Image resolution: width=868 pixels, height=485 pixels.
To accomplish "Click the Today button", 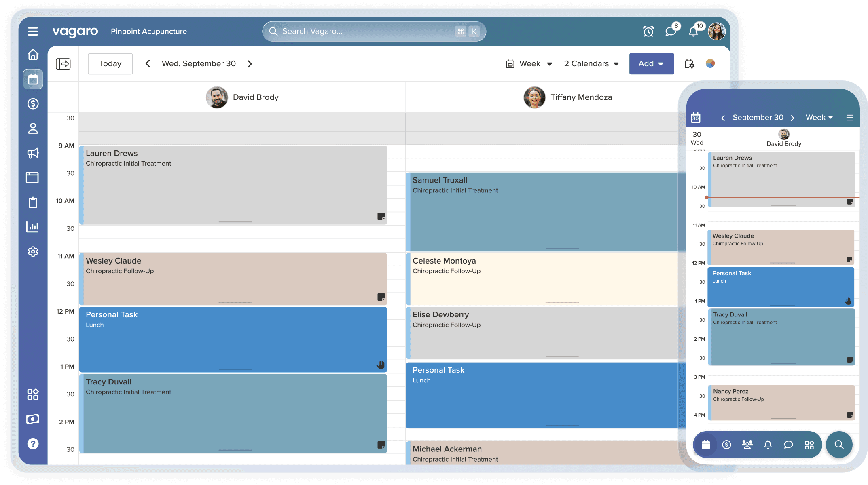I will point(110,64).
